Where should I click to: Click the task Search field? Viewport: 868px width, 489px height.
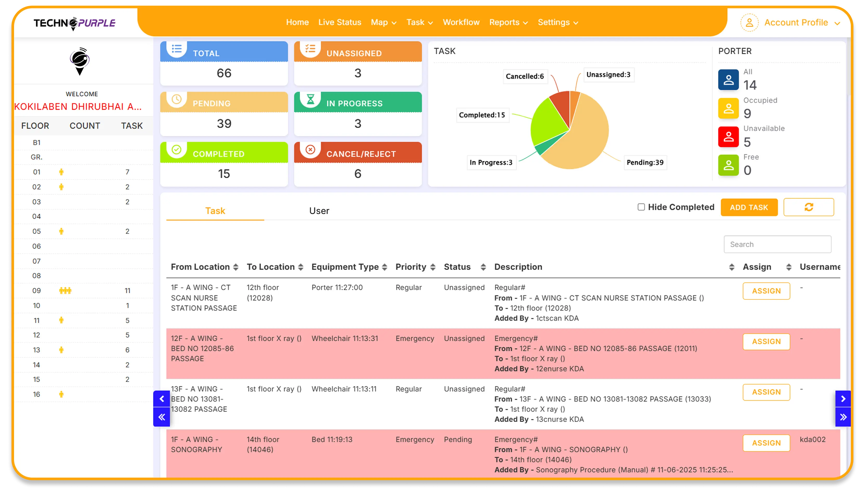(777, 244)
